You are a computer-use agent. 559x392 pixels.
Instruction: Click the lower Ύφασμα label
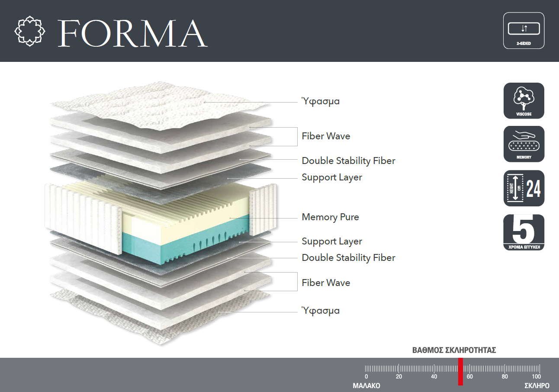(321, 311)
